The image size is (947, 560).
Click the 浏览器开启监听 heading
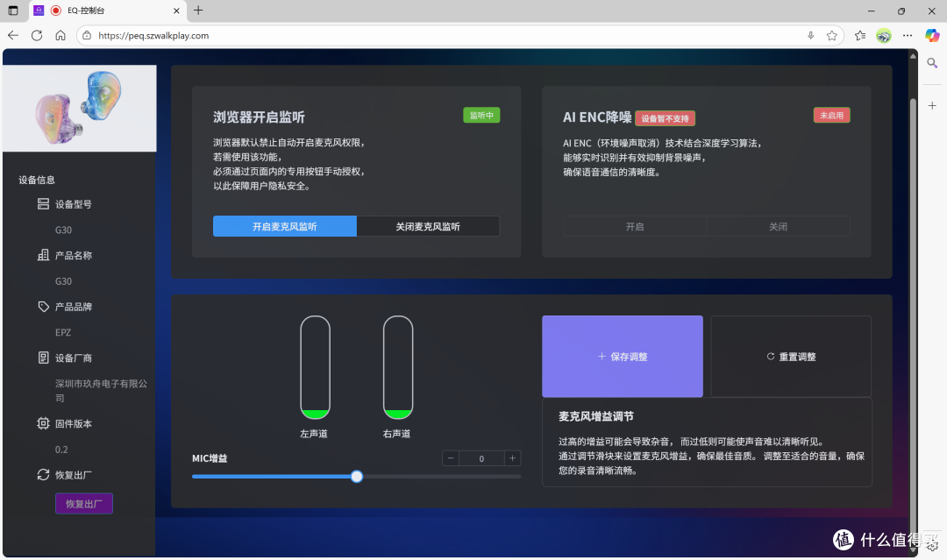point(259,117)
